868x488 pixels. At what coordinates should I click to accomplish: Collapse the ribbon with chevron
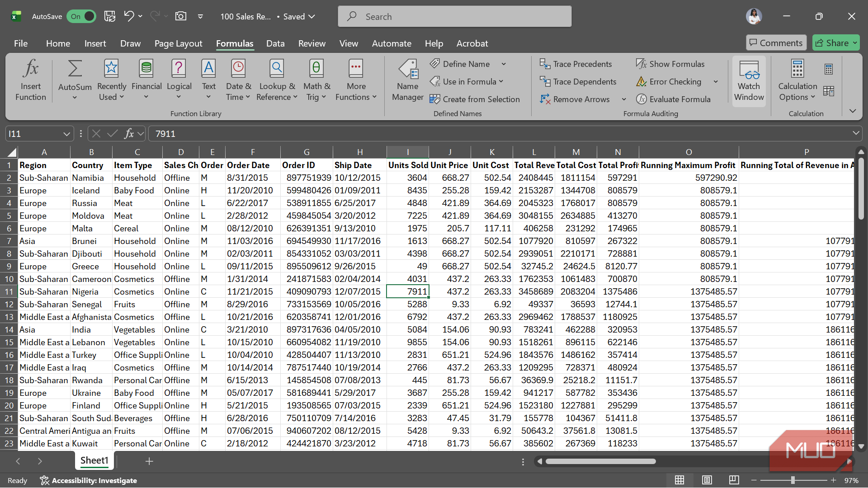click(853, 111)
